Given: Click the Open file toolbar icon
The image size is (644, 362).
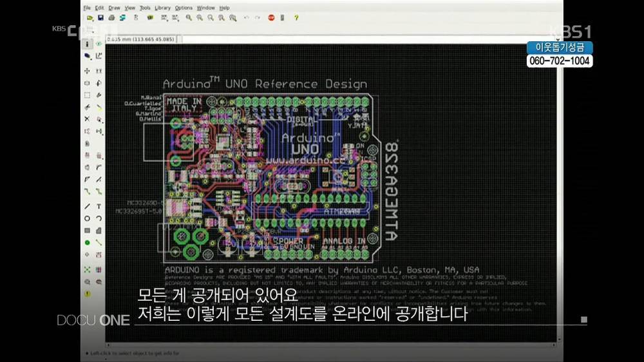Looking at the screenshot, I should (x=90, y=17).
